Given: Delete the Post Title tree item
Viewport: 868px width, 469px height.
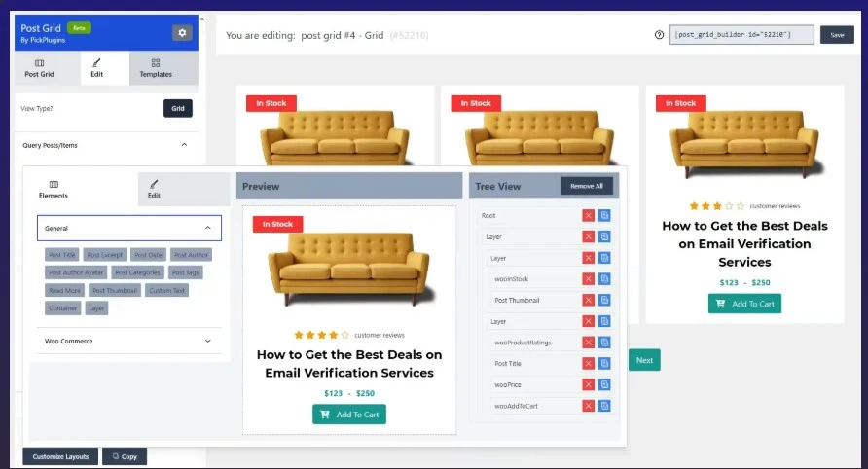Looking at the screenshot, I should click(588, 363).
